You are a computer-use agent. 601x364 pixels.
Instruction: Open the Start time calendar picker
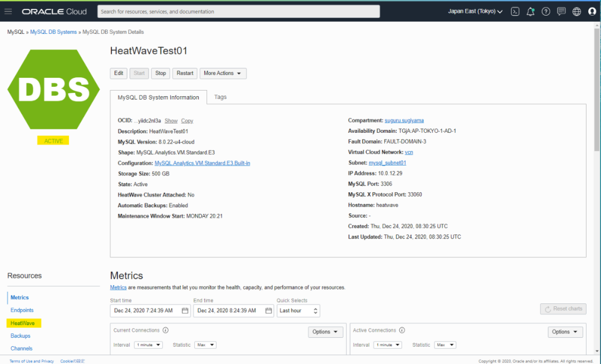click(x=185, y=311)
